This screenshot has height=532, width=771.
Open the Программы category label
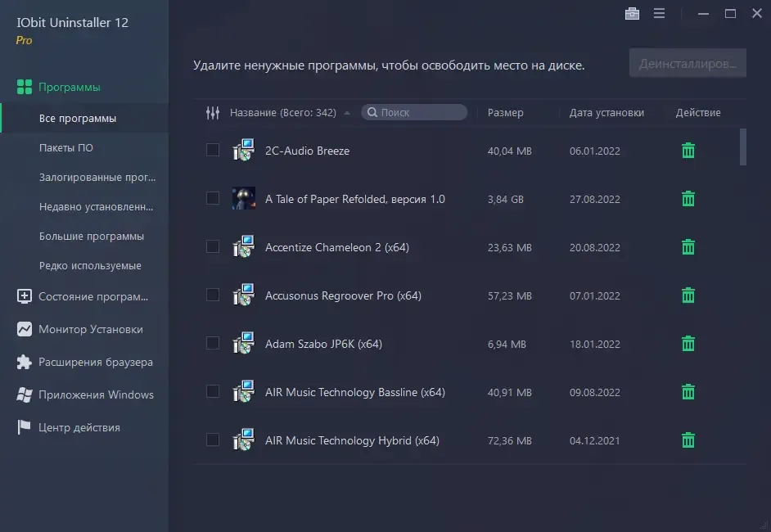point(70,87)
